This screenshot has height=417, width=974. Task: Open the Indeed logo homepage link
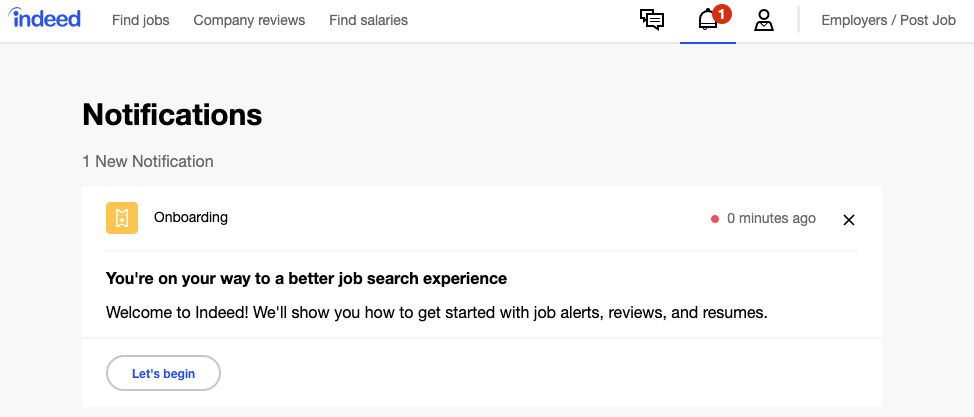pyautogui.click(x=44, y=19)
